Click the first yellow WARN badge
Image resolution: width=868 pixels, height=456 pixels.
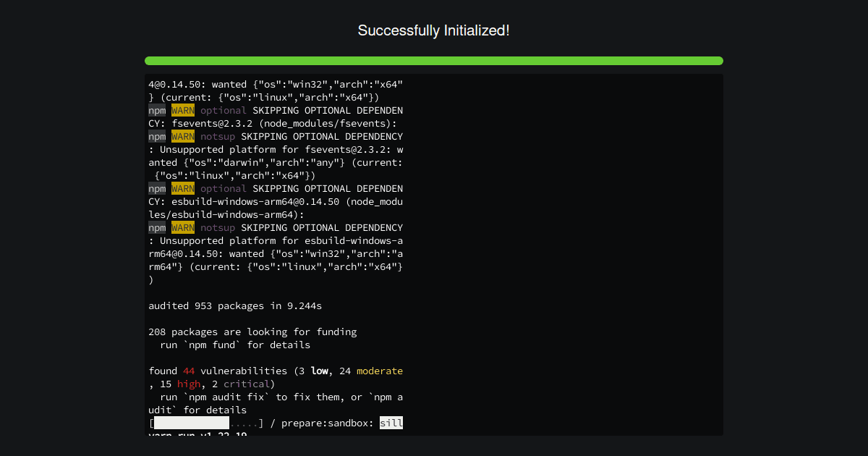[182, 110]
